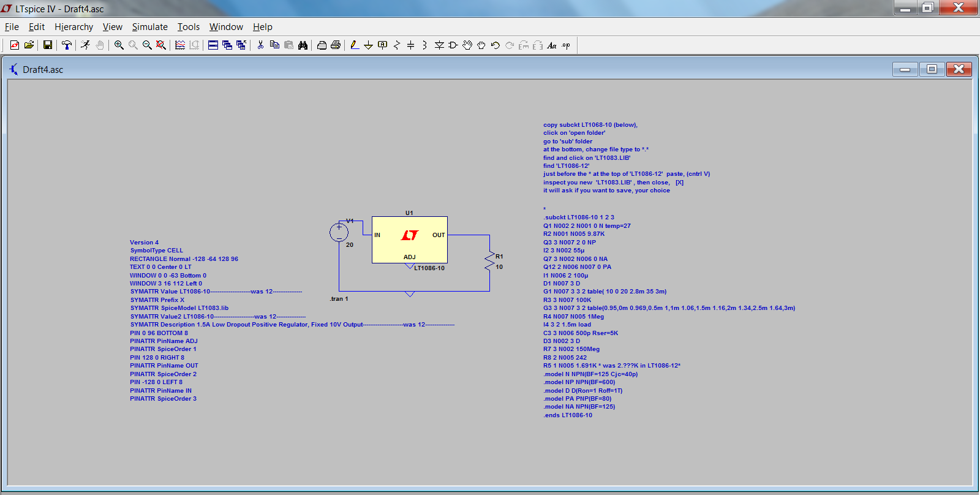The width and height of the screenshot is (980, 495).
Task: Click the 'SYMATTR Prefix X' text line
Action: (x=157, y=300)
